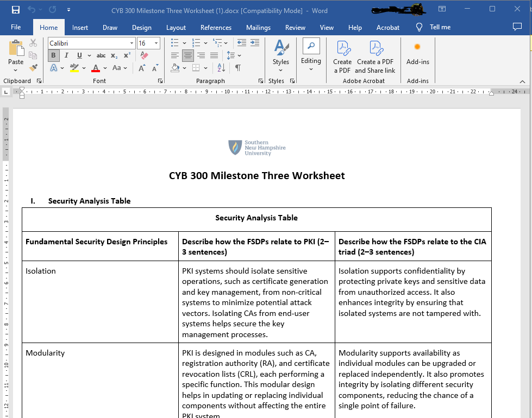The height and width of the screenshot is (418, 532).
Task: Open the File tab
Action: pyautogui.click(x=16, y=27)
